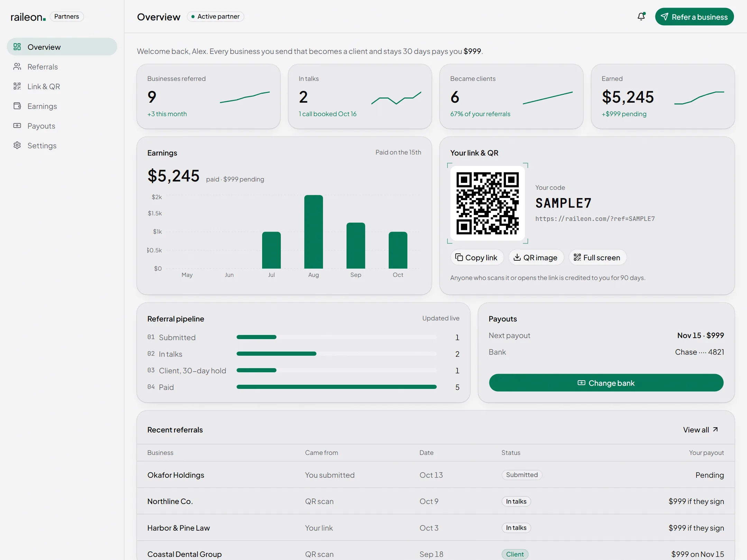Image resolution: width=747 pixels, height=560 pixels.
Task: Click the arrow icon beside View all
Action: pyautogui.click(x=716, y=429)
